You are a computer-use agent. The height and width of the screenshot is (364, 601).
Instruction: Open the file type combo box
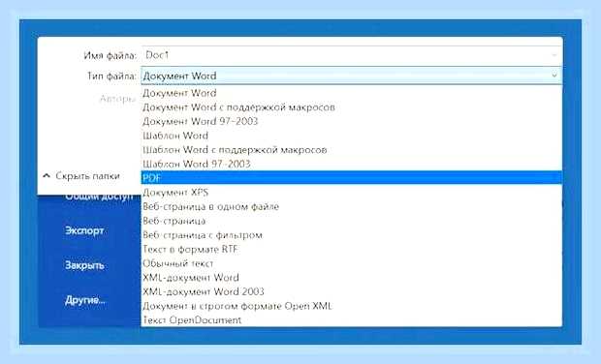coord(352,76)
